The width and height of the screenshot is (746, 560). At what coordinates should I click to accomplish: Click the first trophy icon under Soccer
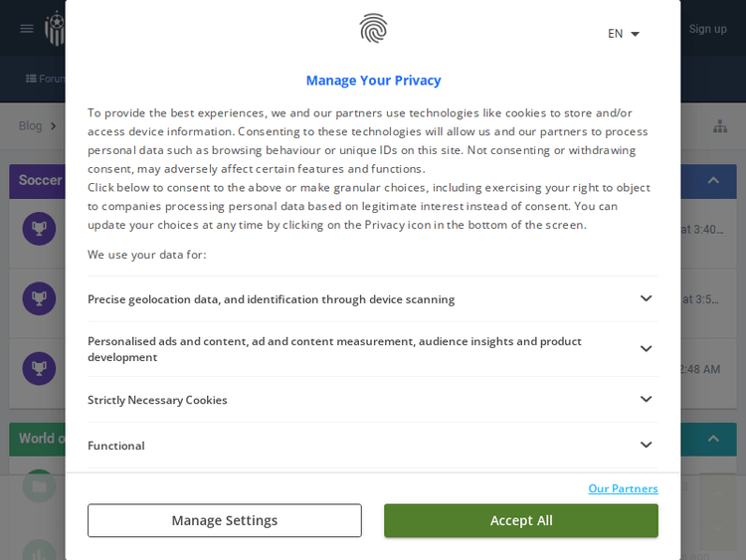(x=39, y=229)
